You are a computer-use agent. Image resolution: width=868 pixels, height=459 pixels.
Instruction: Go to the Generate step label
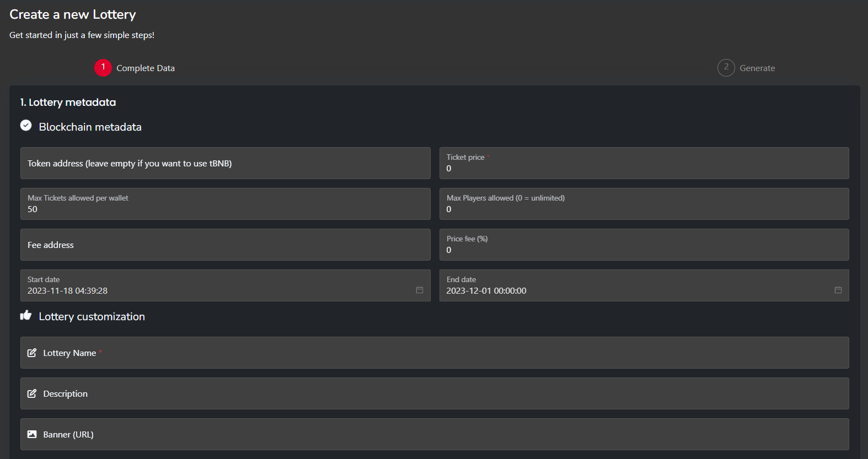click(757, 68)
